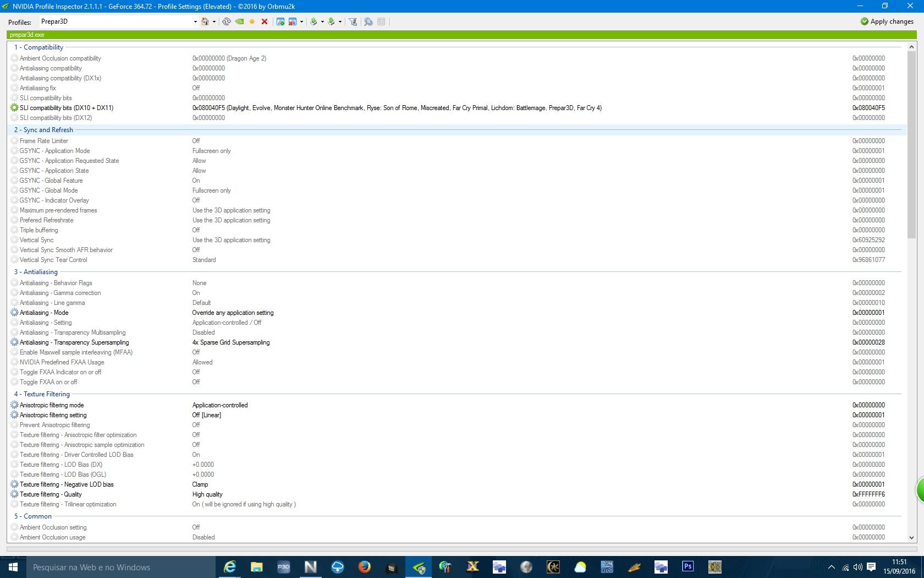924x578 pixels.
Task: Click the Apply changes button
Action: tap(887, 21)
